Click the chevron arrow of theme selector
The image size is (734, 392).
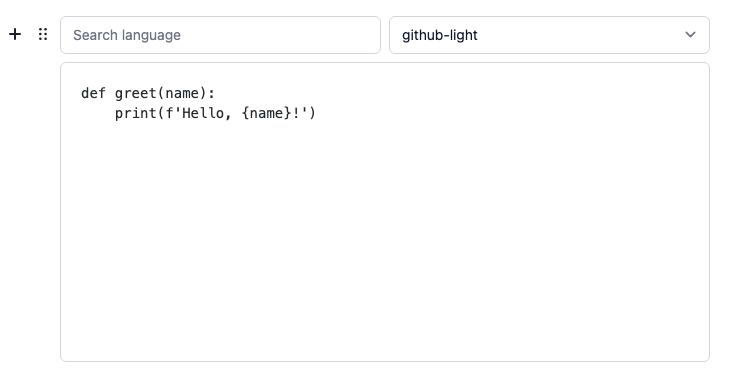click(x=690, y=35)
